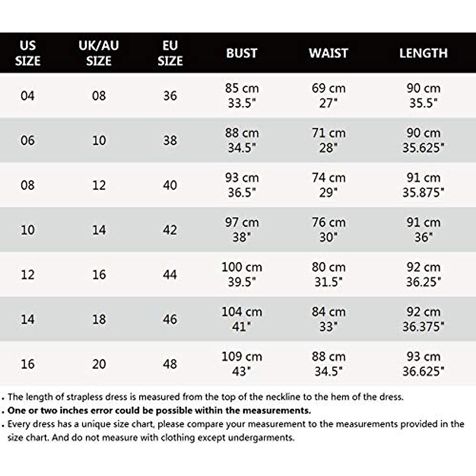Click the strapless dress length note
Viewport: 476px width, 476px height.
[x=205, y=397]
